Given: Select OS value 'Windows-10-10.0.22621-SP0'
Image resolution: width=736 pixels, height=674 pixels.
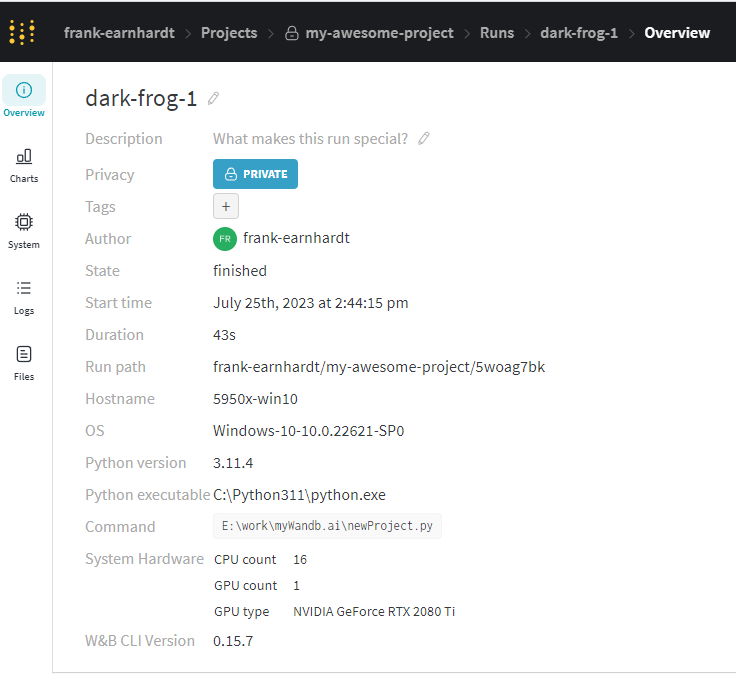Looking at the screenshot, I should 308,431.
